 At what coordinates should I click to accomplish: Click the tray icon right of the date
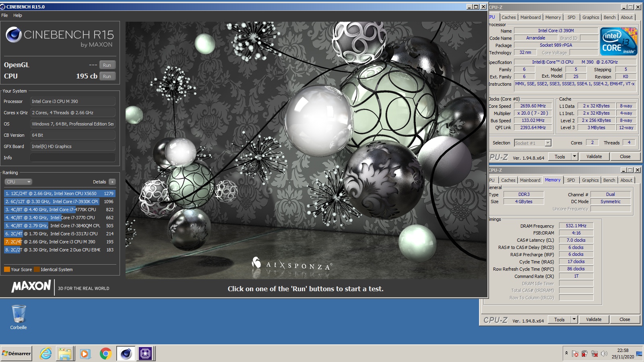639,354
